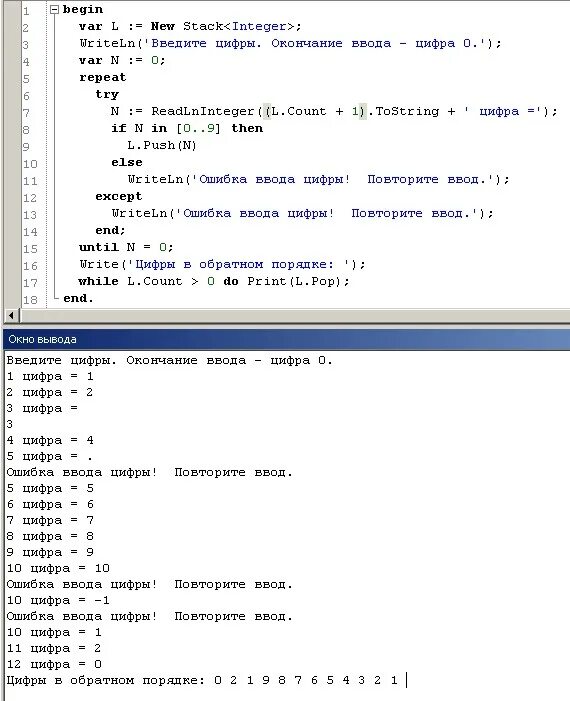Click 'ReadLnInteger' call in line 7

point(203,111)
